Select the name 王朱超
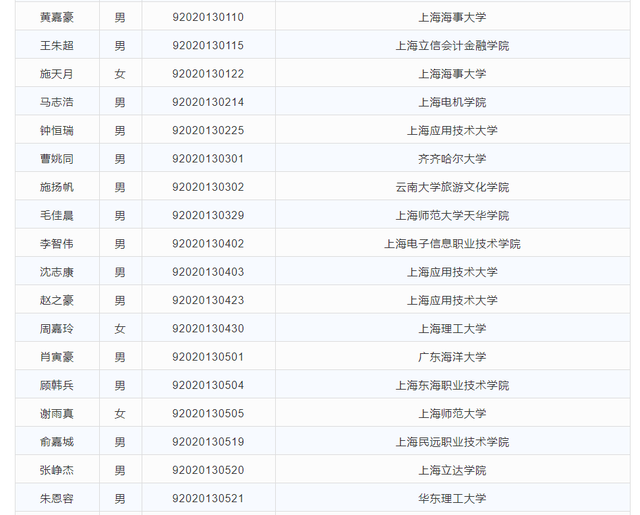 pyautogui.click(x=57, y=45)
